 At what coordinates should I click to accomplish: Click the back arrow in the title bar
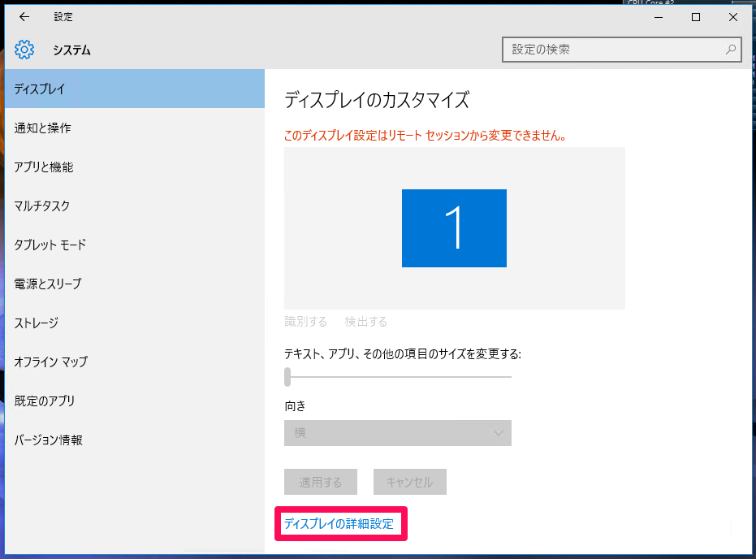pos(23,16)
